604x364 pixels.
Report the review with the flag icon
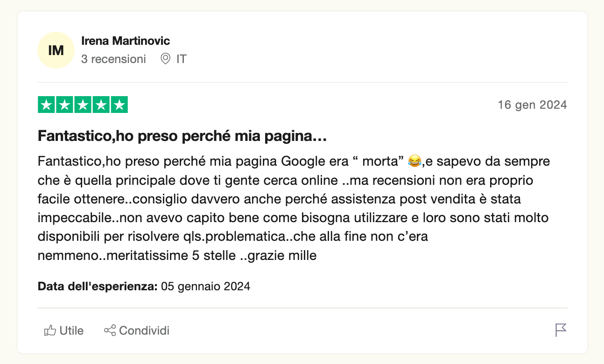[x=561, y=330]
